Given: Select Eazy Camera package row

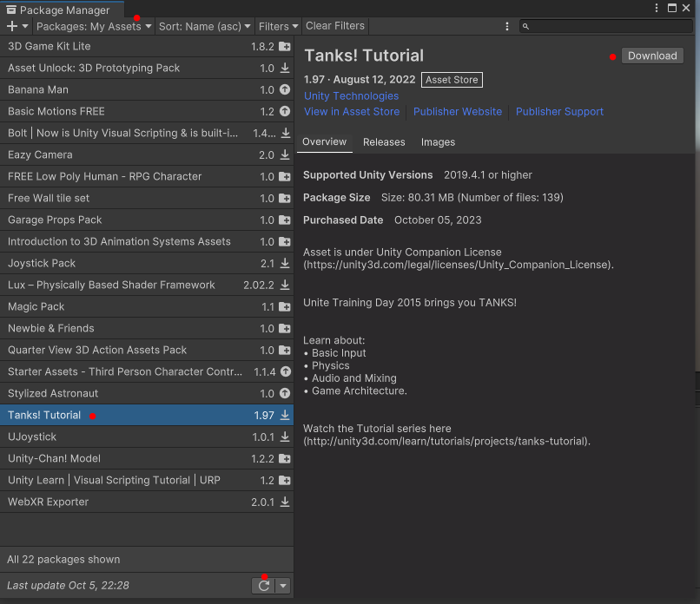Looking at the screenshot, I should click(x=147, y=154).
